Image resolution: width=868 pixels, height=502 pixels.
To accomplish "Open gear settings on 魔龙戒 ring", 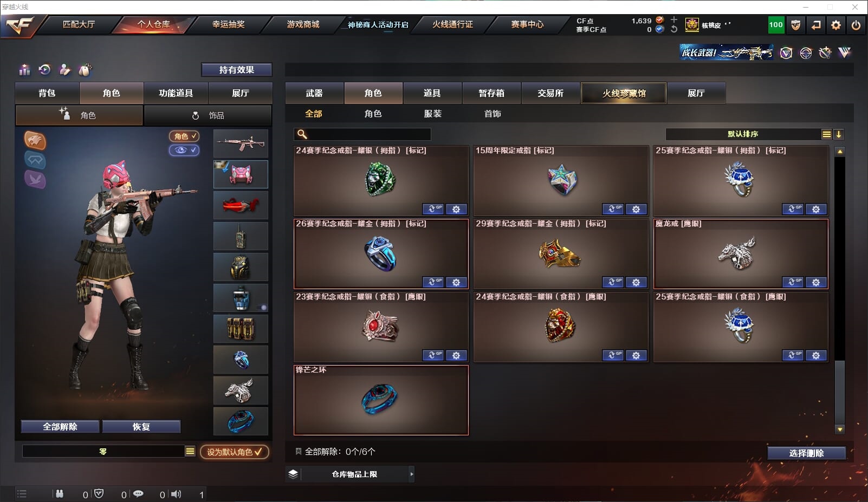I will pyautogui.click(x=816, y=282).
